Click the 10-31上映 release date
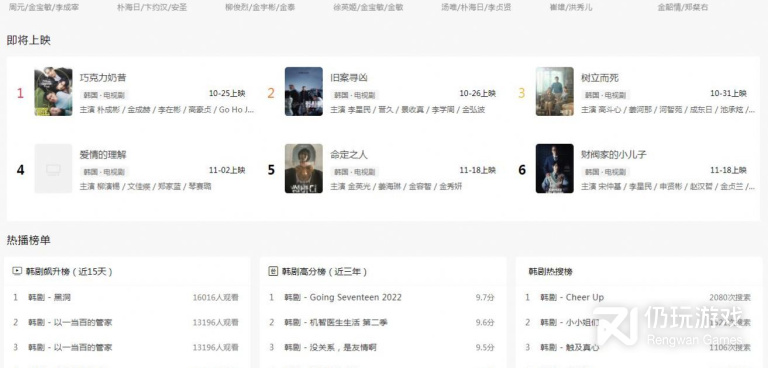Viewport: 768px width, 368px height. click(728, 93)
